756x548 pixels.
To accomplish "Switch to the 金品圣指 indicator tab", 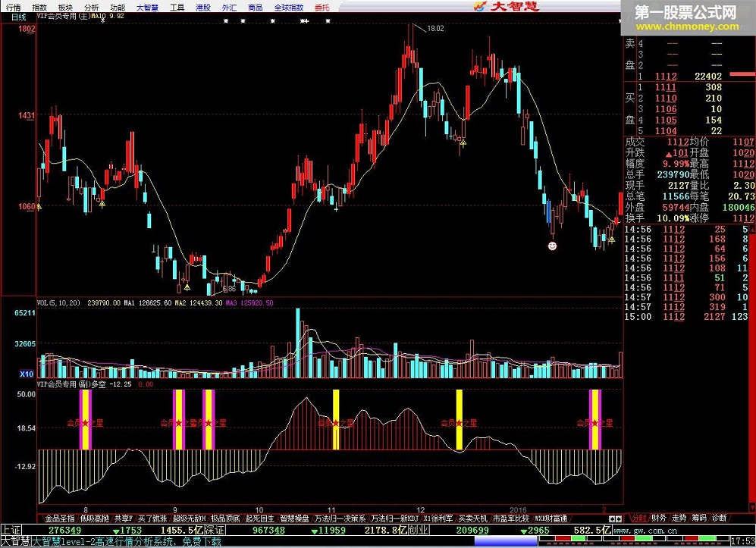I will coord(60,518).
